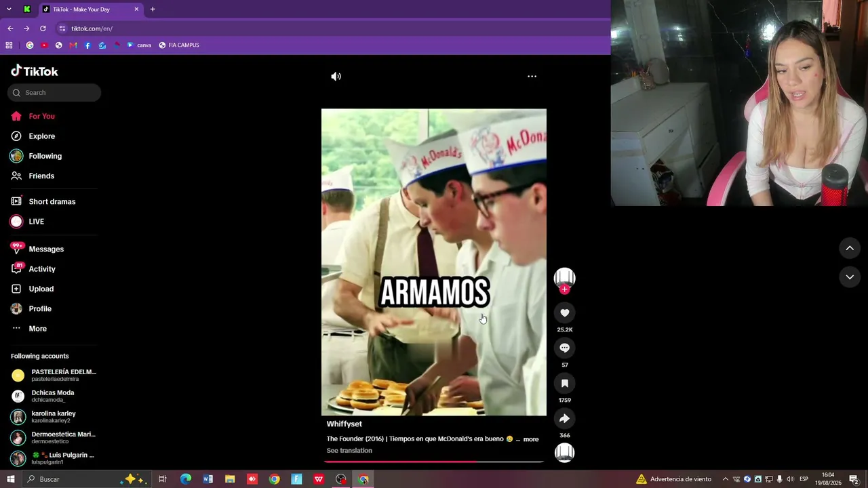Open File Explorer from the taskbar
868x488 pixels.
coord(230,479)
